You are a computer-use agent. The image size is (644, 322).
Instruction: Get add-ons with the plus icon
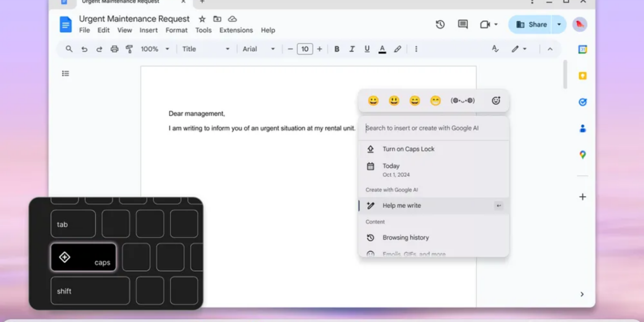582,197
